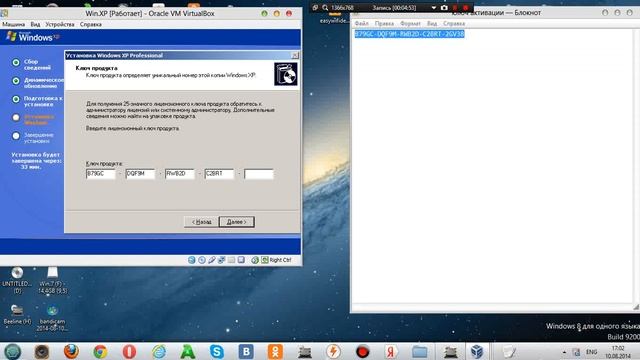Image resolution: width=640 pixels, height=360 pixels.
Task: Click the fourth product key field C2BRT
Action: 219,174
